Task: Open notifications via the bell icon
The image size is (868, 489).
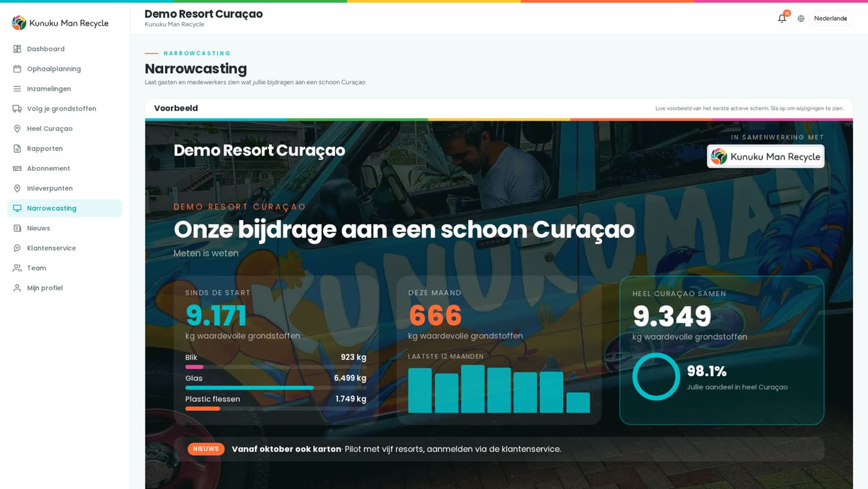Action: pyautogui.click(x=782, y=18)
